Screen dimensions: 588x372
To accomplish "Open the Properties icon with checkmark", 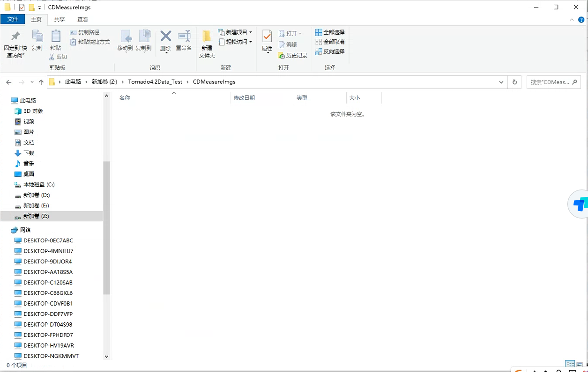I will pos(267,36).
